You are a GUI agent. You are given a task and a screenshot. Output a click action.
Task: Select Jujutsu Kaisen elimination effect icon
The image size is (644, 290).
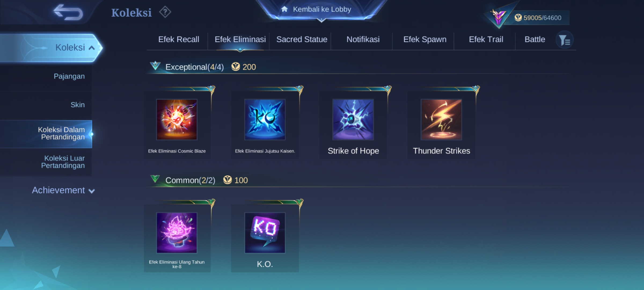265,119
